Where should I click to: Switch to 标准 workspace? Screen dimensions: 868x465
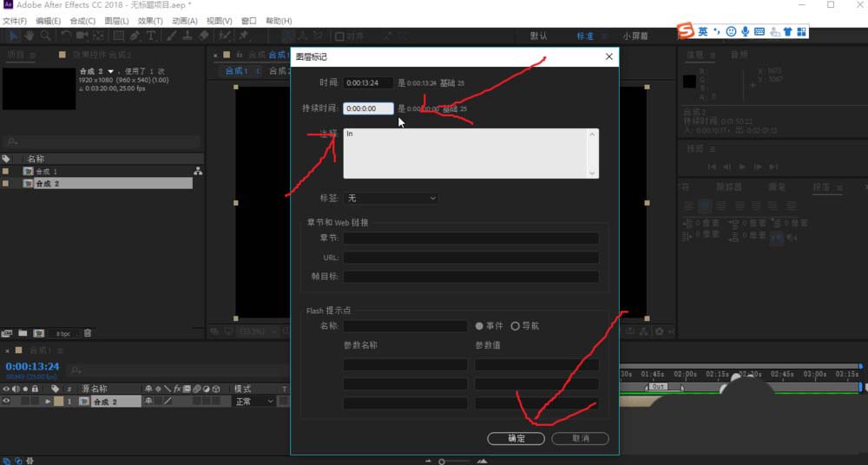pos(585,36)
